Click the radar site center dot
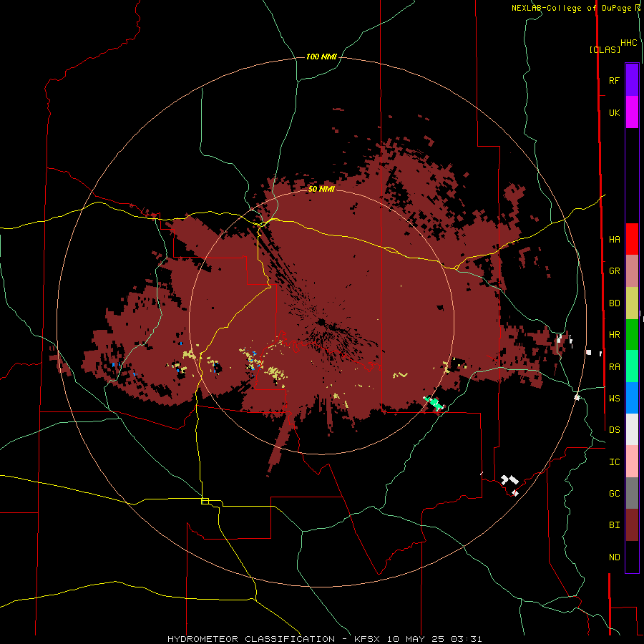Screen dimensions: 644x644 (x=321, y=321)
